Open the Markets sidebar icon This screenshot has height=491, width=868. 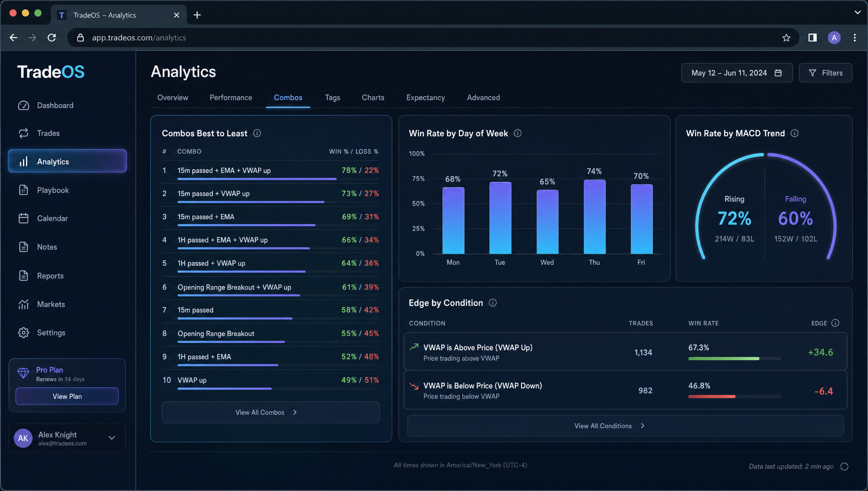tap(23, 304)
